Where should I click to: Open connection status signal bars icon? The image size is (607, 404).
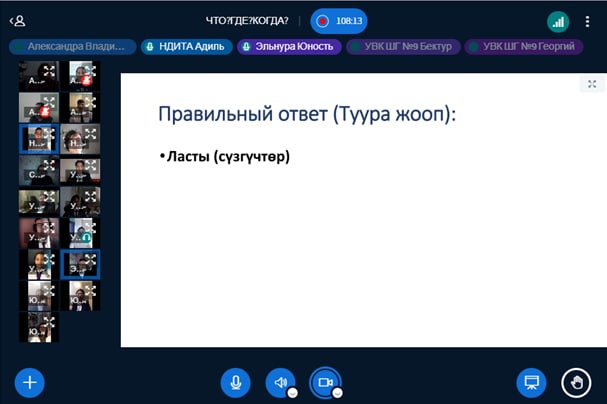[x=558, y=20]
